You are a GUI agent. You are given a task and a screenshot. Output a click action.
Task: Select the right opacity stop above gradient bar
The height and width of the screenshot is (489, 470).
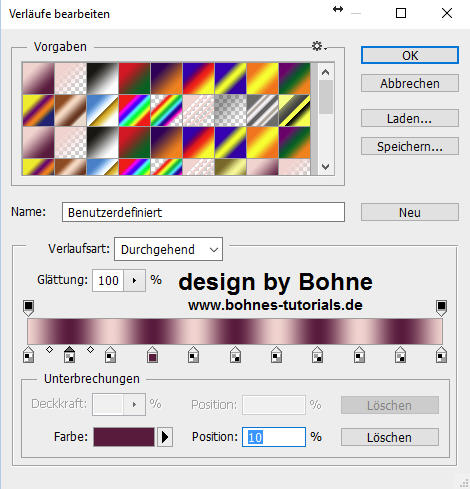pos(441,308)
